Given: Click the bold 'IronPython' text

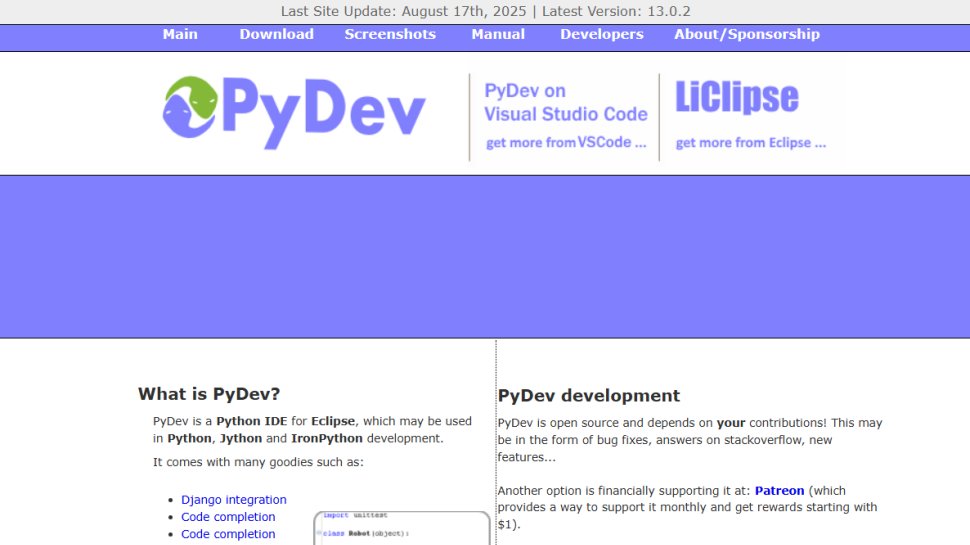Looking at the screenshot, I should (x=327, y=439).
